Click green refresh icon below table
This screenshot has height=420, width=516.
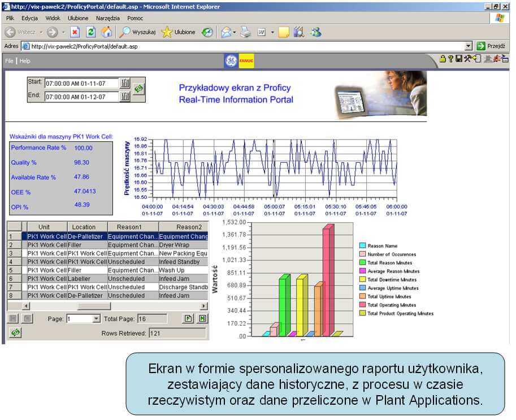tap(15, 332)
